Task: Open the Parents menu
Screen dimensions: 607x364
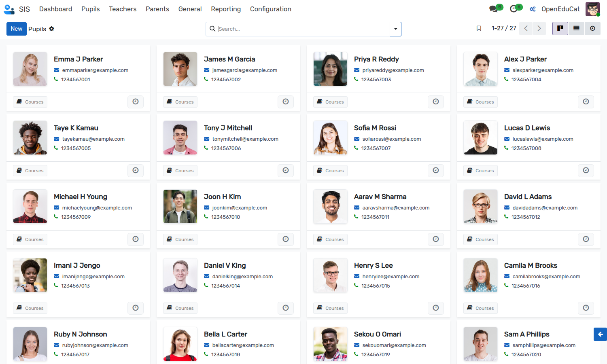Action: pyautogui.click(x=157, y=9)
